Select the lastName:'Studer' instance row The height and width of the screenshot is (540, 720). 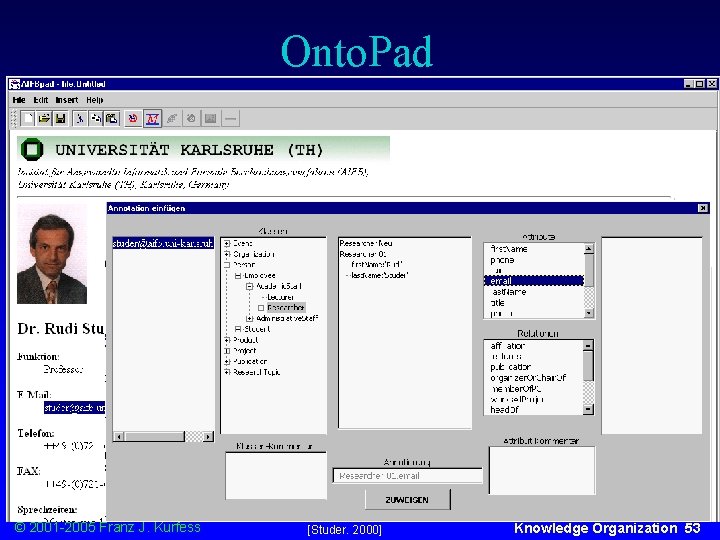coord(379,276)
